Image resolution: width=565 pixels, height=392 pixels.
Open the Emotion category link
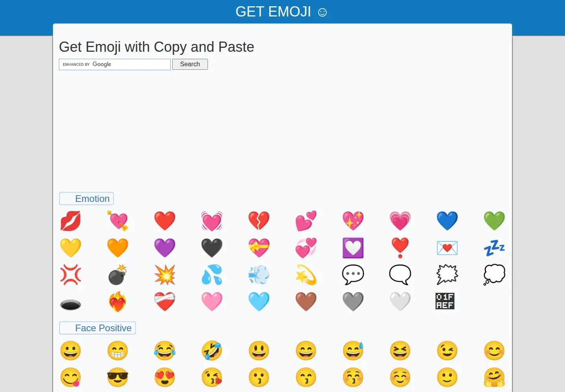point(92,199)
